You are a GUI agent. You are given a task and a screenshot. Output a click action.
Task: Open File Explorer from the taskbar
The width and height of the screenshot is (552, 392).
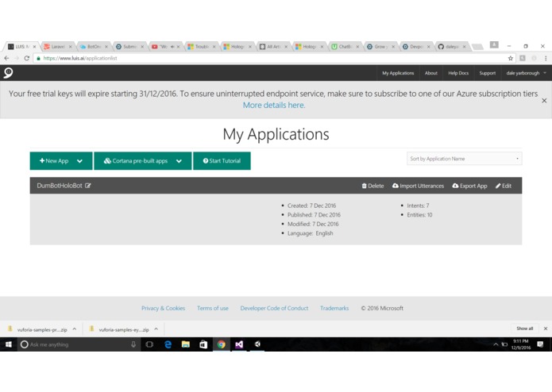(186, 344)
